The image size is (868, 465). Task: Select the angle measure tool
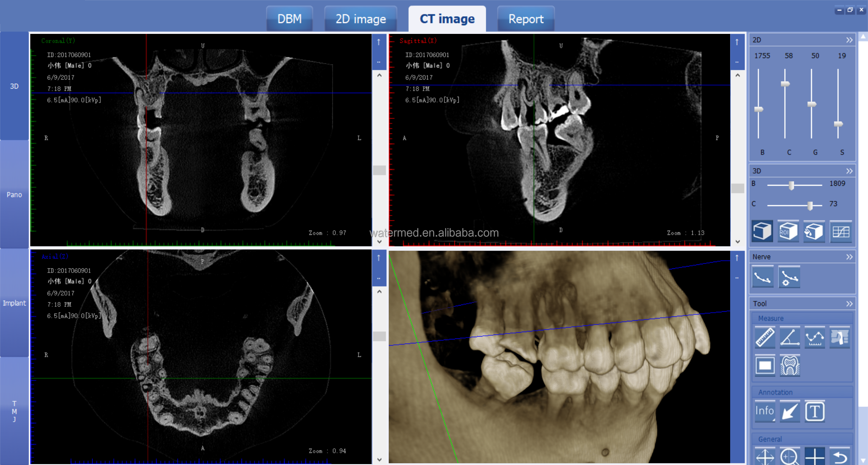tap(790, 338)
